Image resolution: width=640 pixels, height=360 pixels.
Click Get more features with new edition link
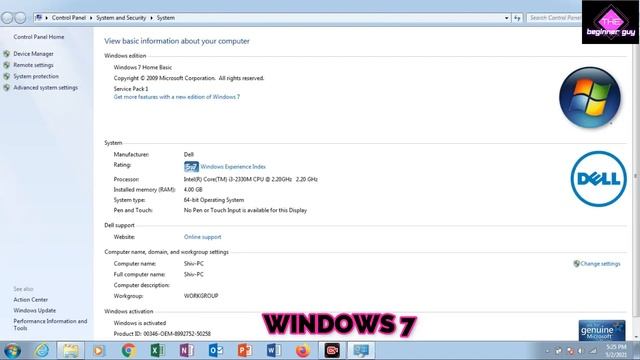[177, 97]
